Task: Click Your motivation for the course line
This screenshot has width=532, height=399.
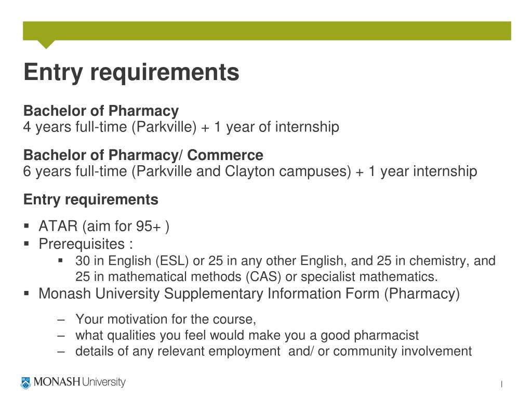Action: pos(166,320)
